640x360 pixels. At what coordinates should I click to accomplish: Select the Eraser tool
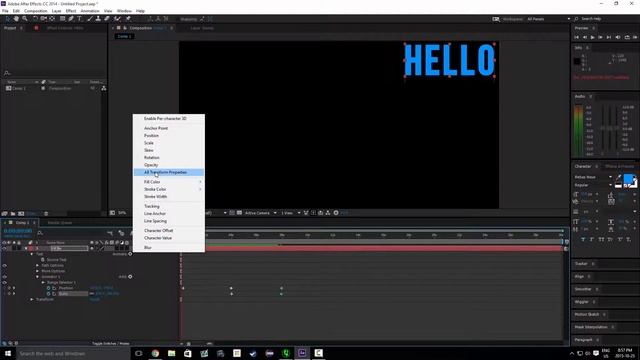pyautogui.click(x=107, y=19)
